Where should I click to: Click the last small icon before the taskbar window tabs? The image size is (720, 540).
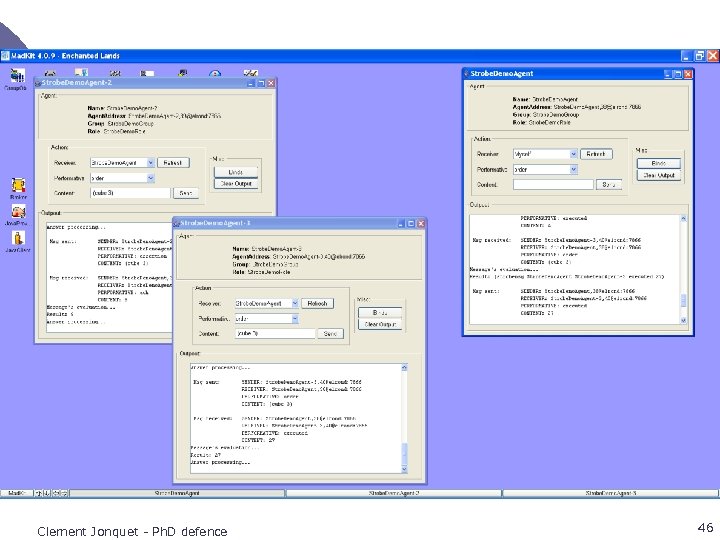(x=65, y=493)
